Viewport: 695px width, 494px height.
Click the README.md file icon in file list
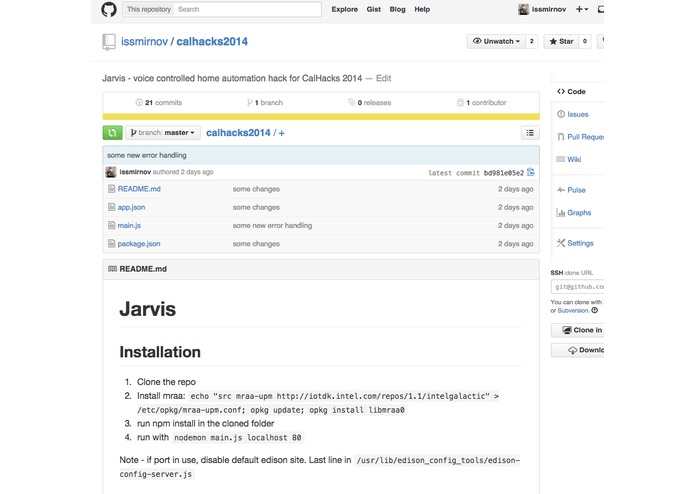pyautogui.click(x=112, y=189)
